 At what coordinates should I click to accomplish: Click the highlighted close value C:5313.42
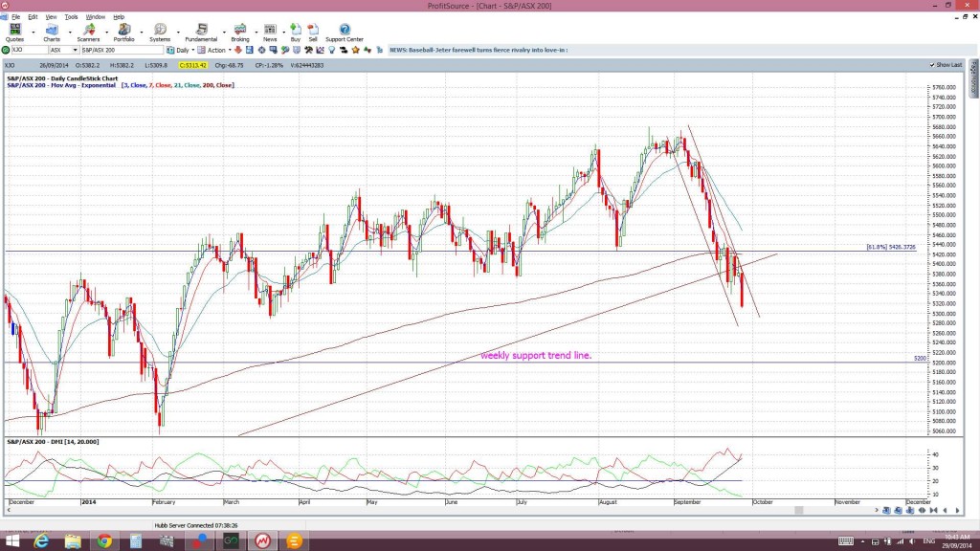point(192,65)
